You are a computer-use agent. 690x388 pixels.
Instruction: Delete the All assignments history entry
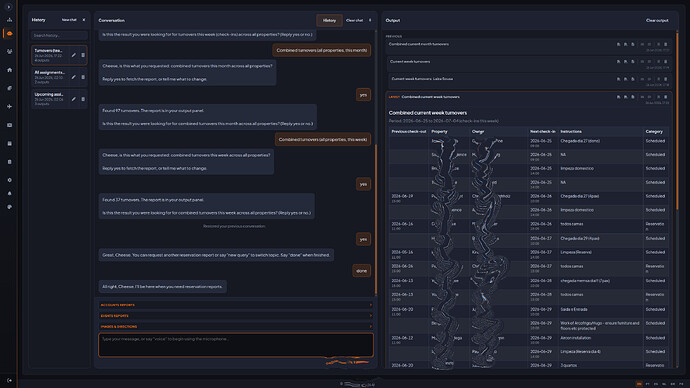point(83,77)
